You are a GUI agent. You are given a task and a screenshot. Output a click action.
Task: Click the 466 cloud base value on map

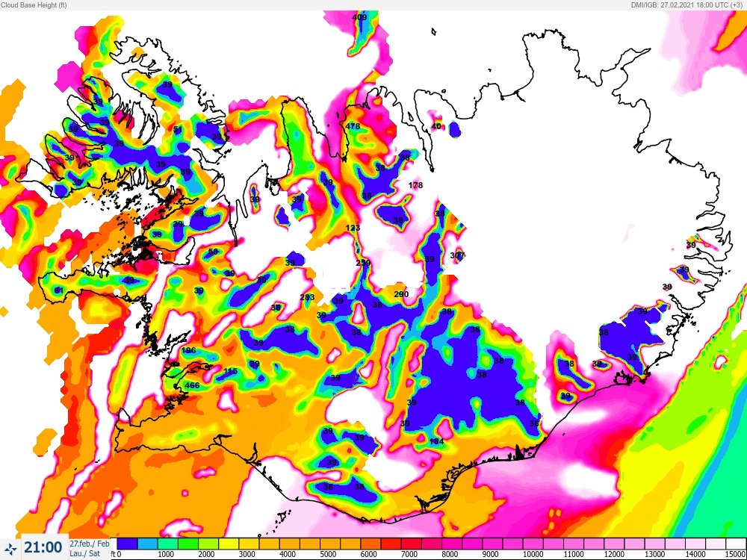192,385
